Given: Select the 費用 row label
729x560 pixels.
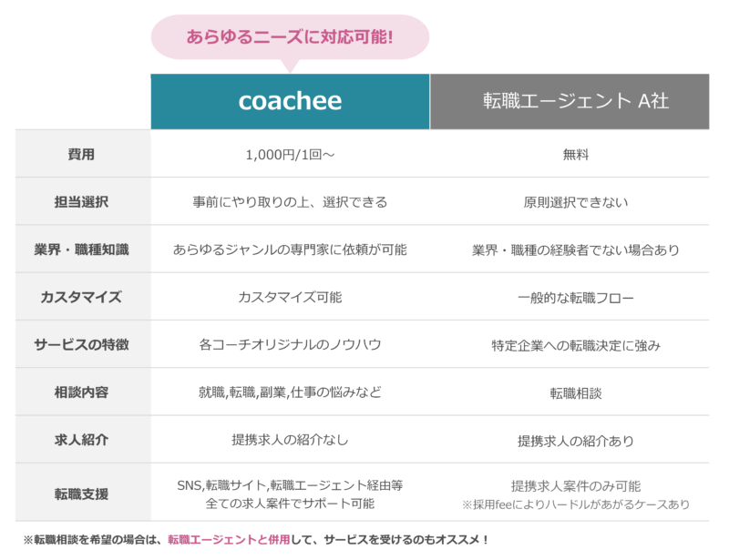Looking at the screenshot, I should point(81,154).
